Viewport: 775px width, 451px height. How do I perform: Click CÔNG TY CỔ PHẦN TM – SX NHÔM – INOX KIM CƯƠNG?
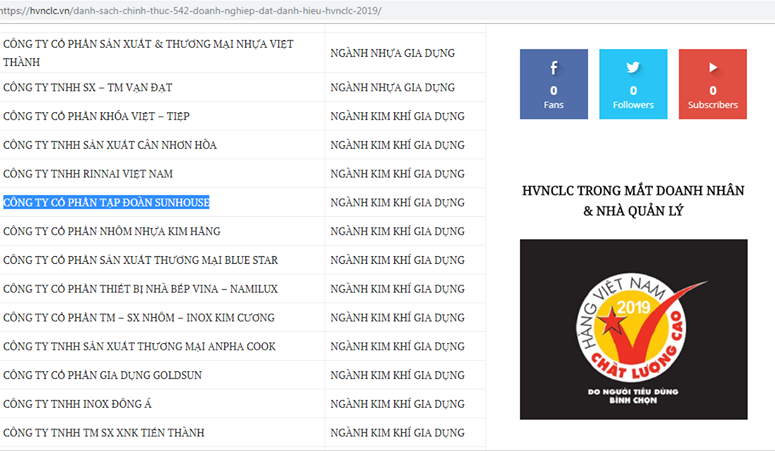[139, 317]
